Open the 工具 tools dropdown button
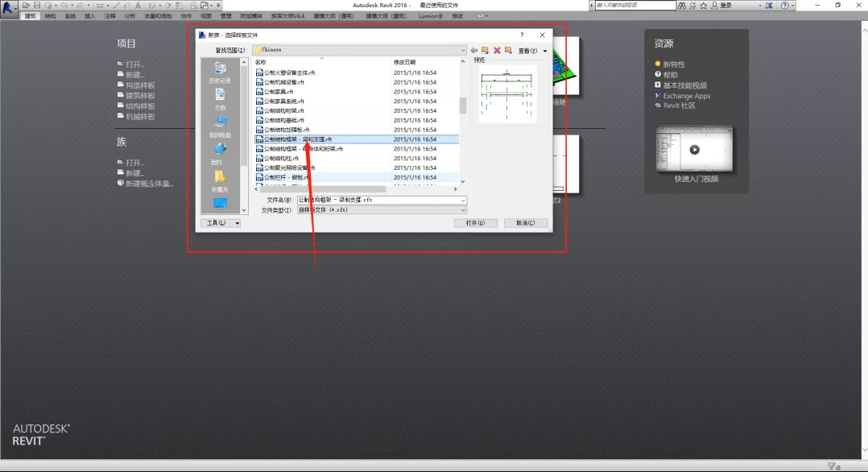This screenshot has width=868, height=472. (x=221, y=222)
